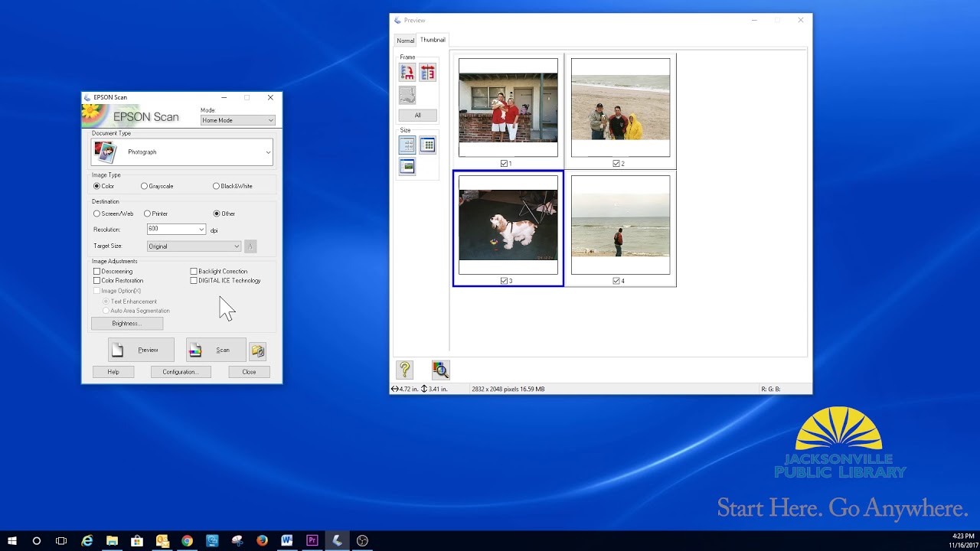Click the Close button in EPSON Scan
The height and width of the screenshot is (551, 980).
click(x=249, y=372)
